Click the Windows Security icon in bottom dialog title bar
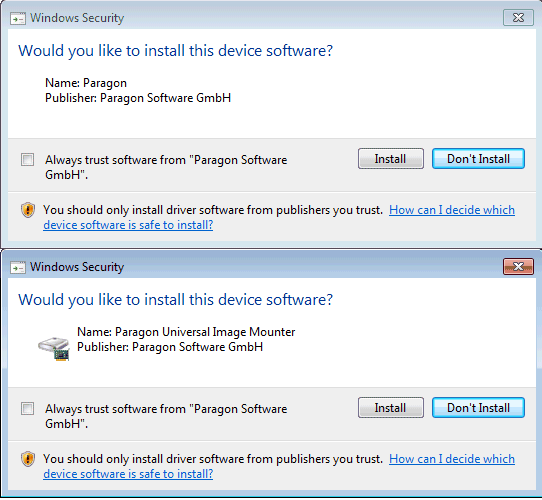This screenshot has width=542, height=500. pyautogui.click(x=18, y=267)
